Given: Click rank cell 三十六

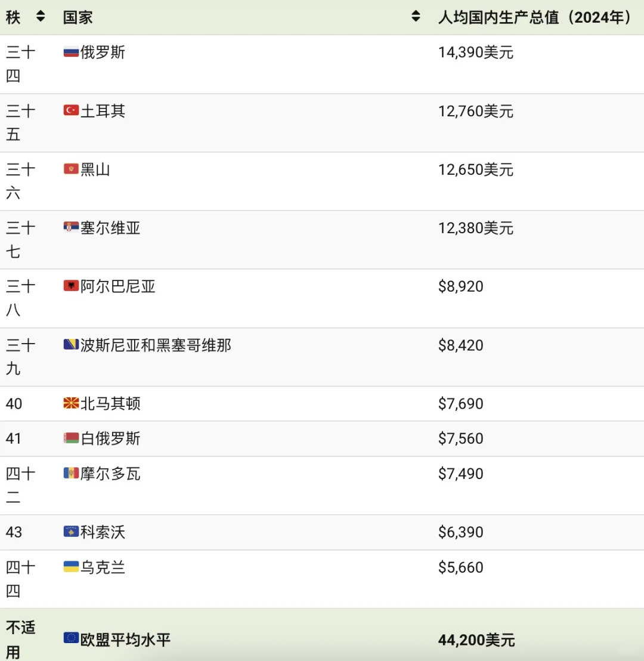Looking at the screenshot, I should 20,181.
